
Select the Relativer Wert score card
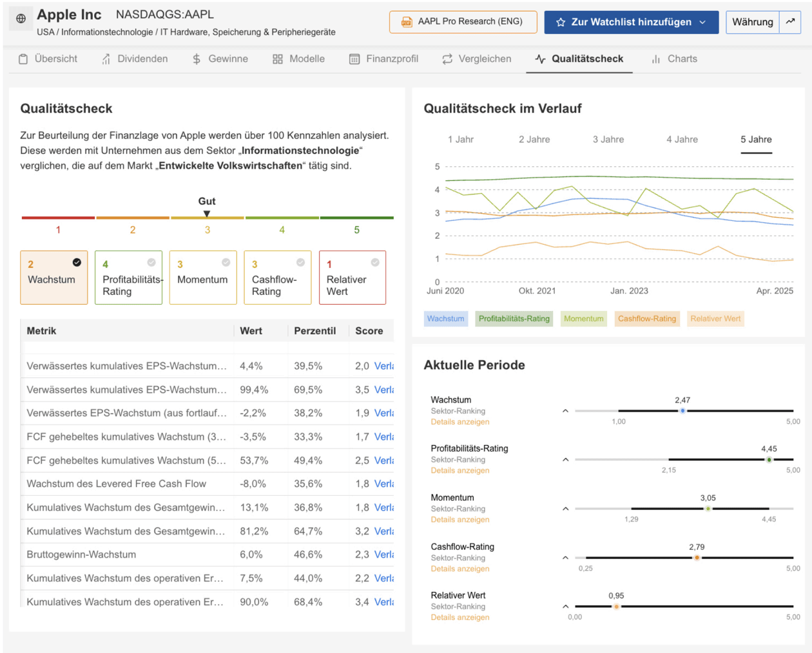(352, 278)
